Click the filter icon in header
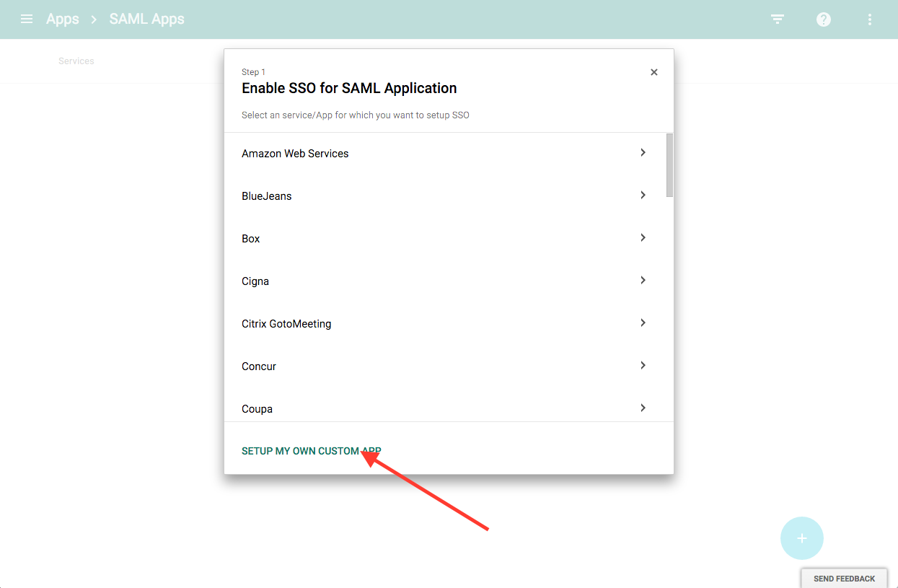This screenshot has height=588, width=898. 778,19
